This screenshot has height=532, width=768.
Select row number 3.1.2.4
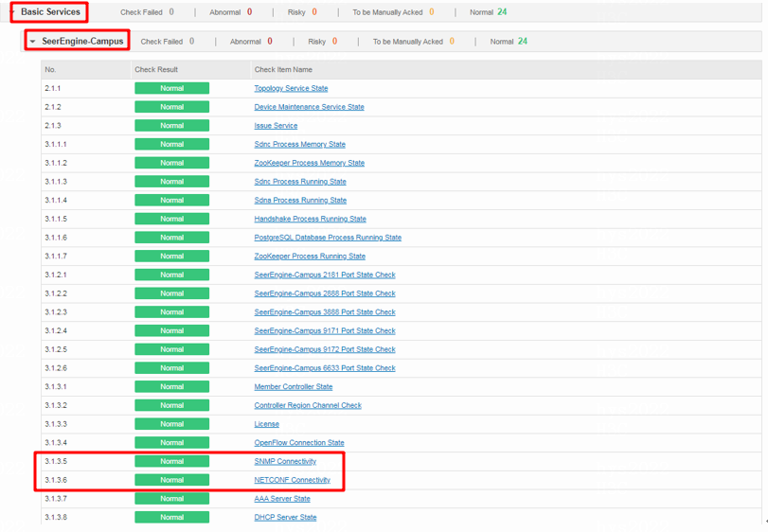56,330
